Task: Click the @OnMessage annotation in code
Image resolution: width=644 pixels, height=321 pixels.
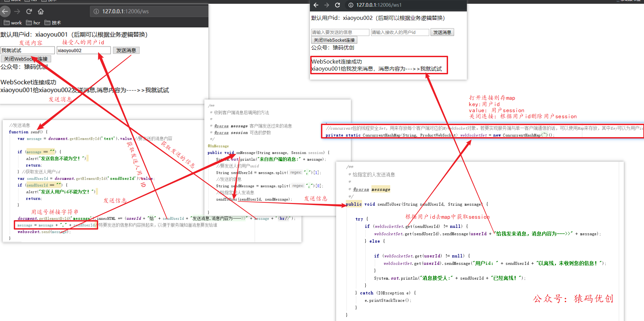Action: click(218, 146)
